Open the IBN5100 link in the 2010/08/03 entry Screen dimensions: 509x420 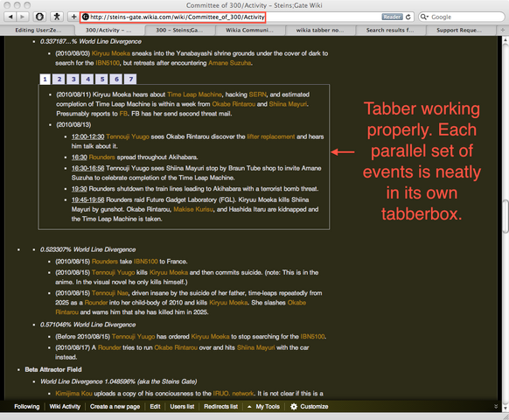[x=108, y=63]
